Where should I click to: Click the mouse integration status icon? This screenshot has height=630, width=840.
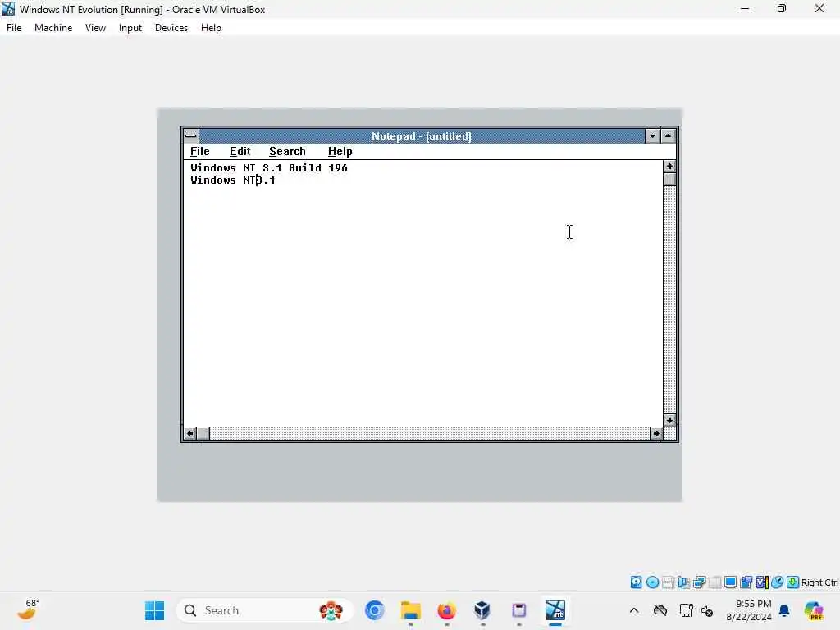click(x=778, y=582)
